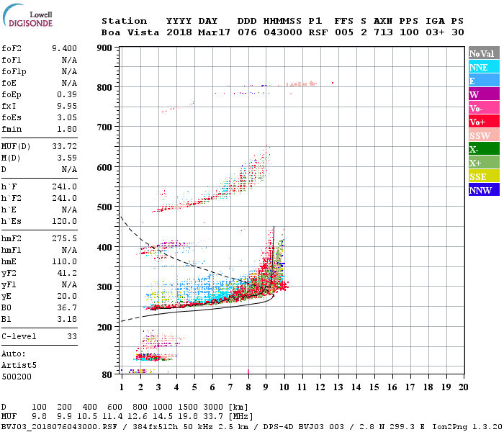Click the IGA value 03+
The width and height of the screenshot is (504, 432).
point(435,32)
